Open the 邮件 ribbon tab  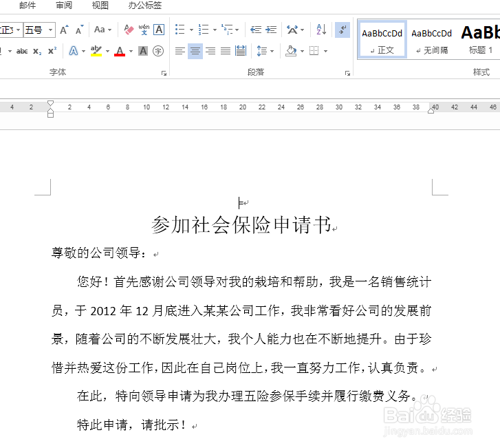[x=28, y=5]
